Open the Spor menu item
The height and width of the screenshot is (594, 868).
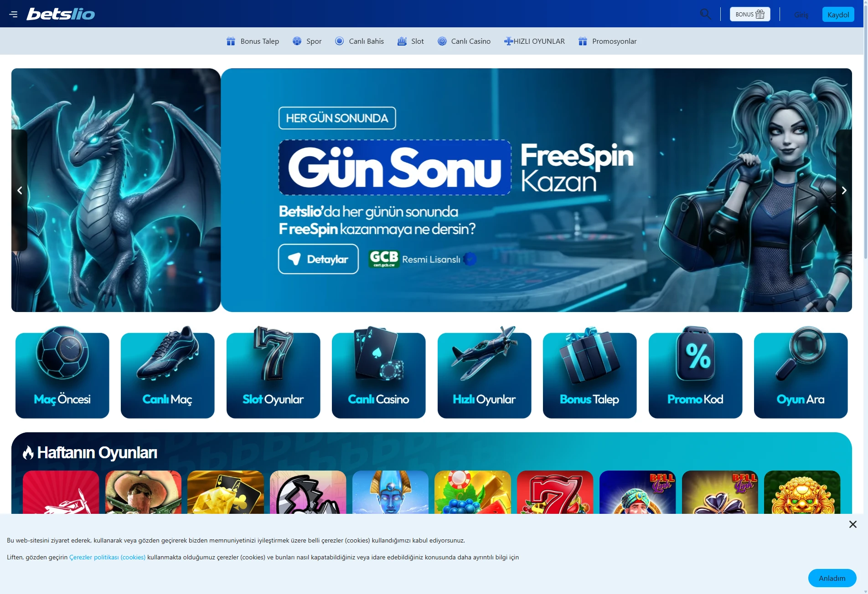click(307, 41)
